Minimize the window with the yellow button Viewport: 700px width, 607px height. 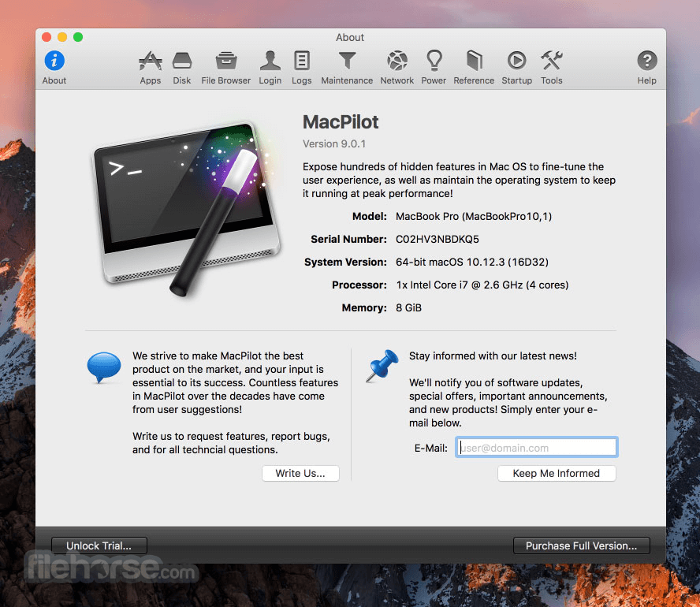tap(62, 37)
